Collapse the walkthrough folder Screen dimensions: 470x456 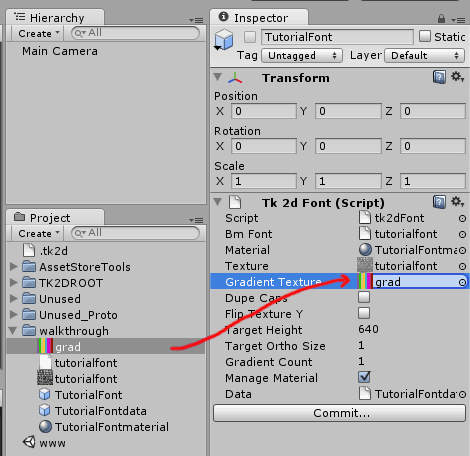point(13,331)
